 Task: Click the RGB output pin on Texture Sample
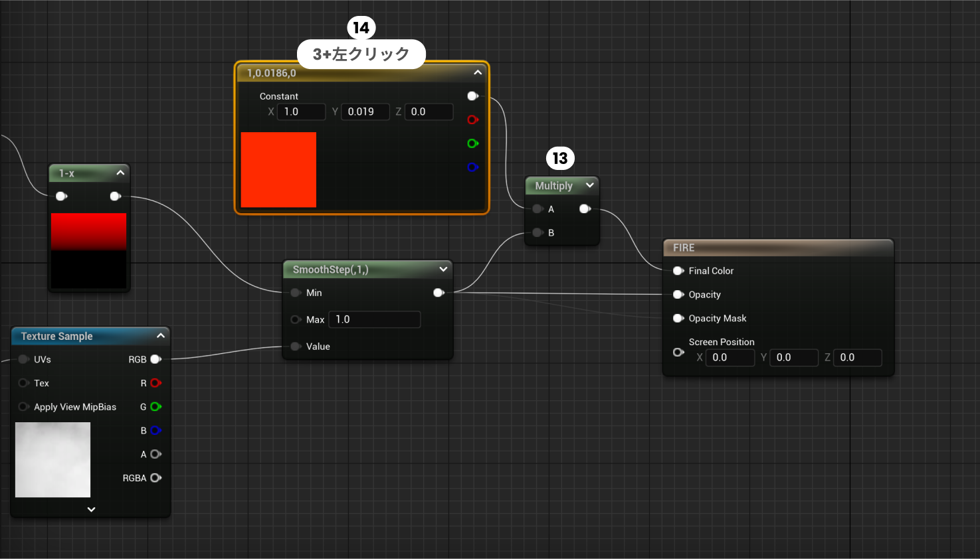pos(155,359)
